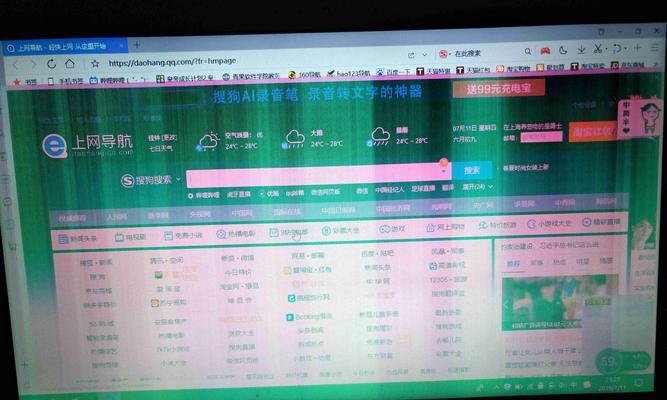Image resolution: width=667 pixels, height=400 pixels.
Task: Click the 上网导航 site logo
Action: [87, 145]
